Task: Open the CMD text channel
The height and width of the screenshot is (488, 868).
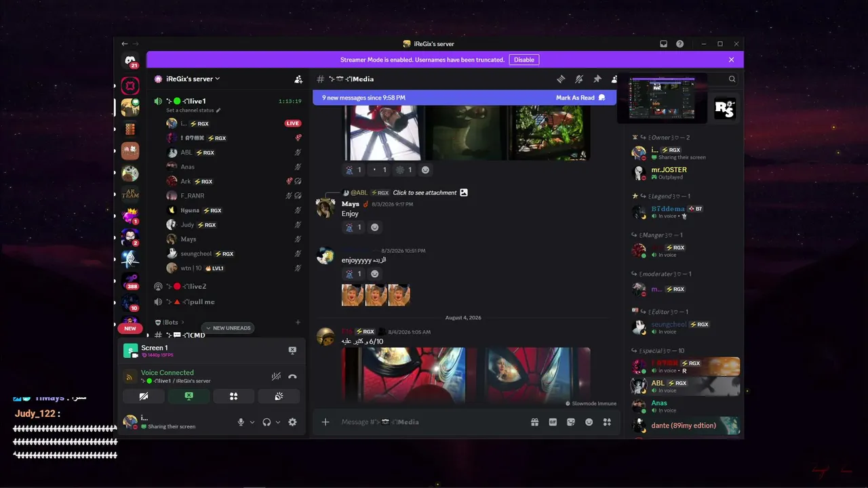Action: coord(227,335)
